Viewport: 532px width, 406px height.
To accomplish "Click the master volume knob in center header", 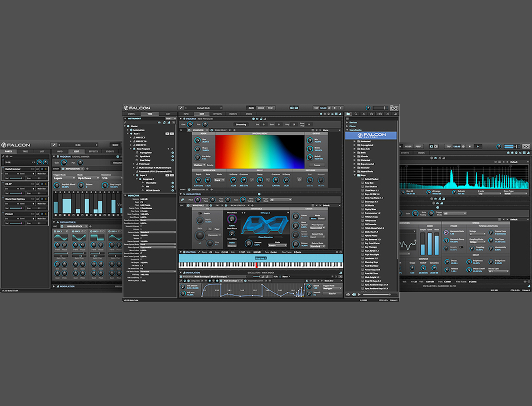I will click(368, 108).
